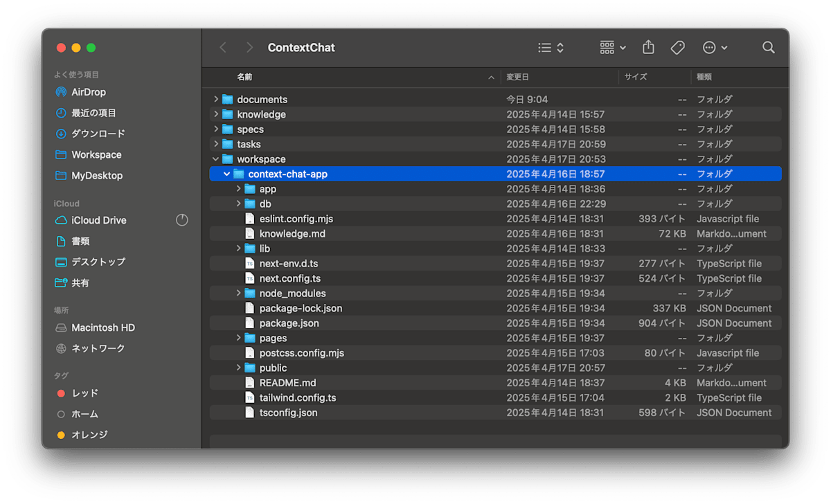Select the tasks folder name
This screenshot has width=831, height=504.
tap(249, 144)
